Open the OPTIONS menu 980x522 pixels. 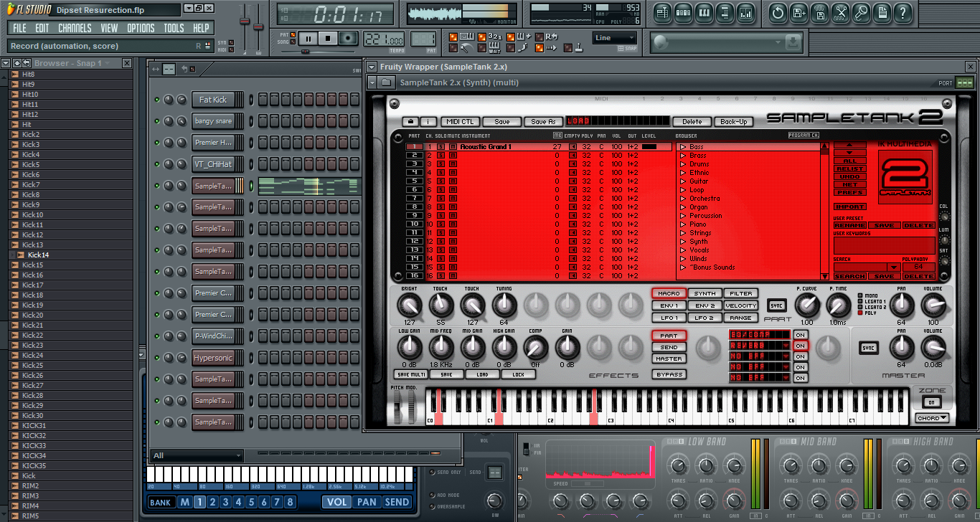[141, 28]
